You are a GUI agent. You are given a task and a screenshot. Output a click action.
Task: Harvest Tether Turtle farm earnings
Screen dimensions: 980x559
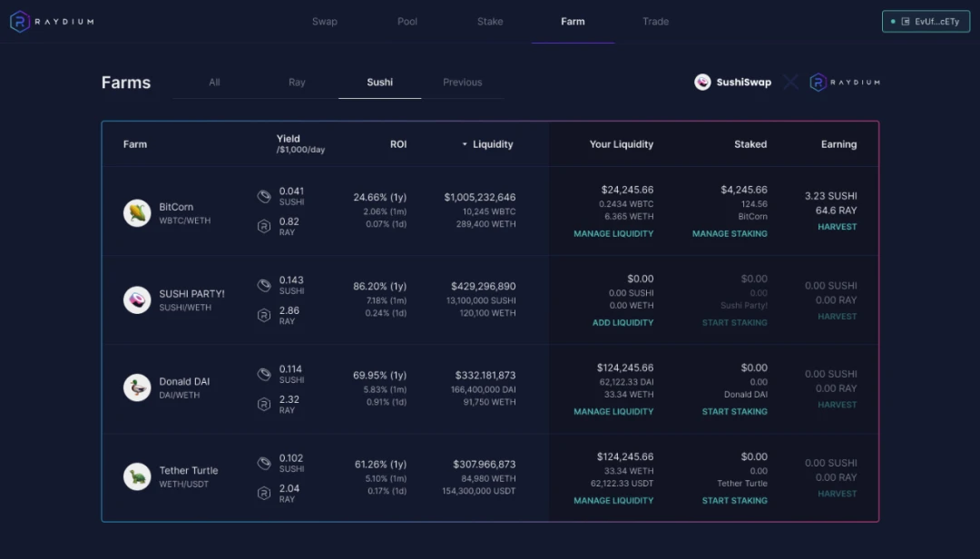pyautogui.click(x=838, y=494)
